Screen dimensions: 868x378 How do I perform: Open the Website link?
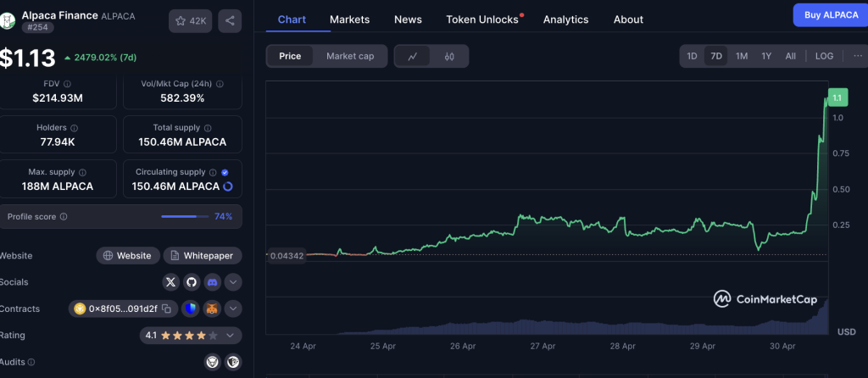point(128,256)
